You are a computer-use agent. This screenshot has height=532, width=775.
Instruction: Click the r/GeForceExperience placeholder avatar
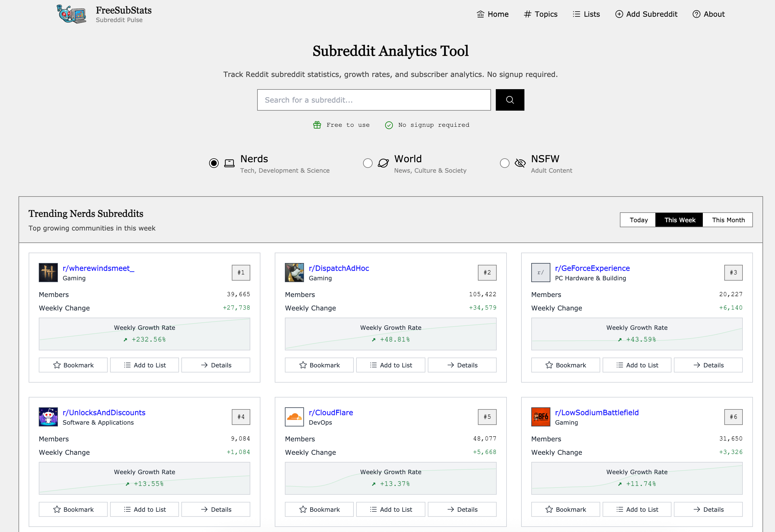point(540,272)
